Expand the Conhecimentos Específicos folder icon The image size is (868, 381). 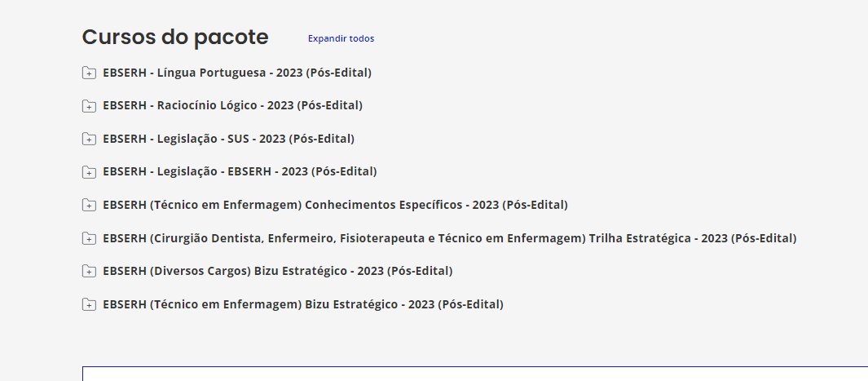pos(89,206)
